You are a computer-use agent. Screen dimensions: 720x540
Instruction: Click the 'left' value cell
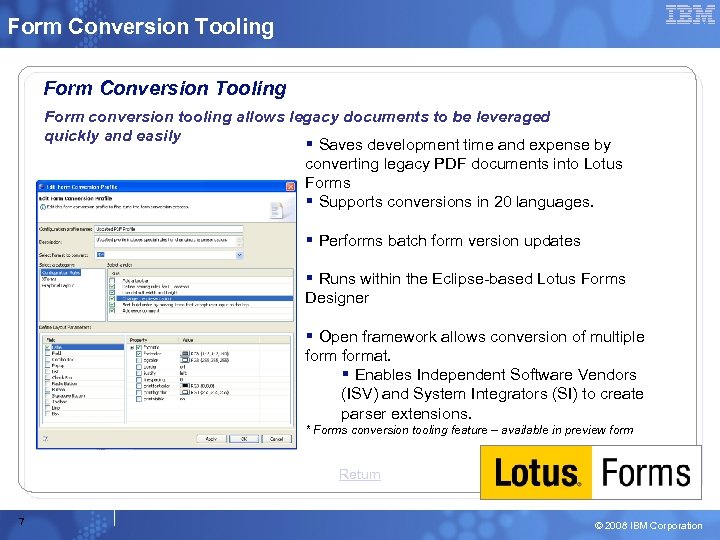tap(183, 373)
